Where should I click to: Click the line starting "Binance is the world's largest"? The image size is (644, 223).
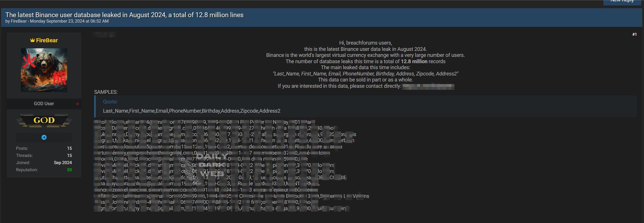(x=365, y=55)
